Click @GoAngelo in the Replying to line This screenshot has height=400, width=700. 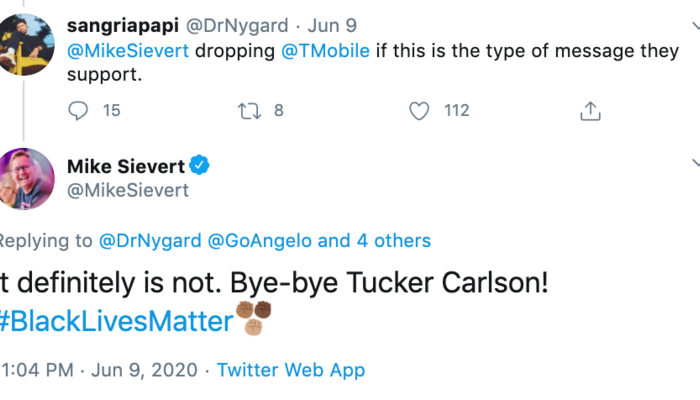[259, 241]
